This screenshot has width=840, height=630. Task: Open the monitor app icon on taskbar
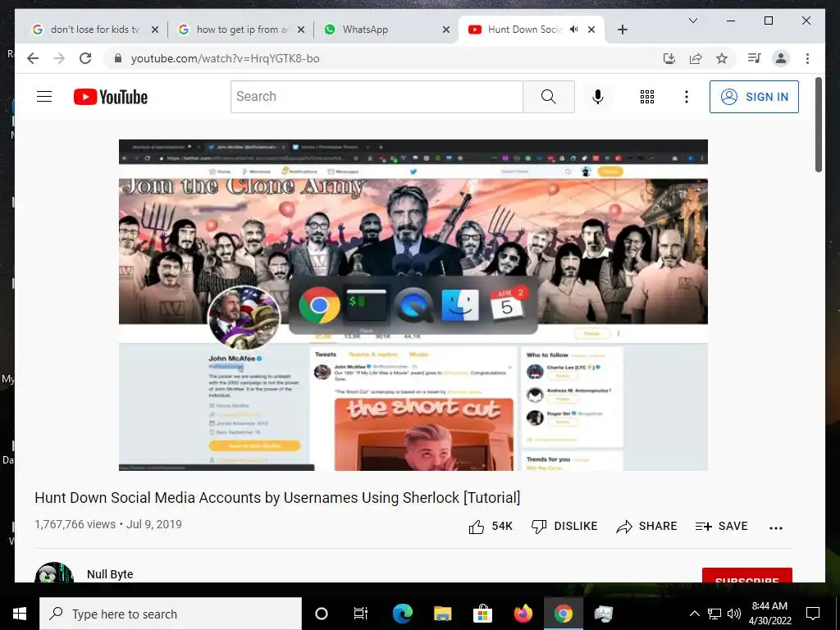(603, 614)
